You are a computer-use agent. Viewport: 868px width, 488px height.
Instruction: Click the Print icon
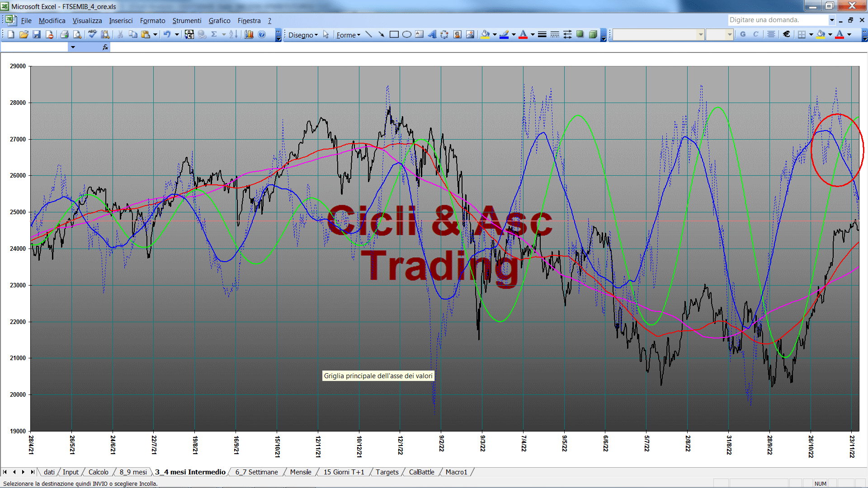(x=64, y=34)
